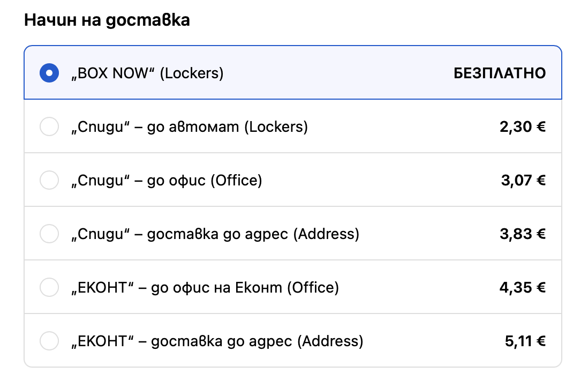The height and width of the screenshot is (388, 588).
Task: Select the „BOX NOW“ (Lockers) radio button
Action: point(49,73)
